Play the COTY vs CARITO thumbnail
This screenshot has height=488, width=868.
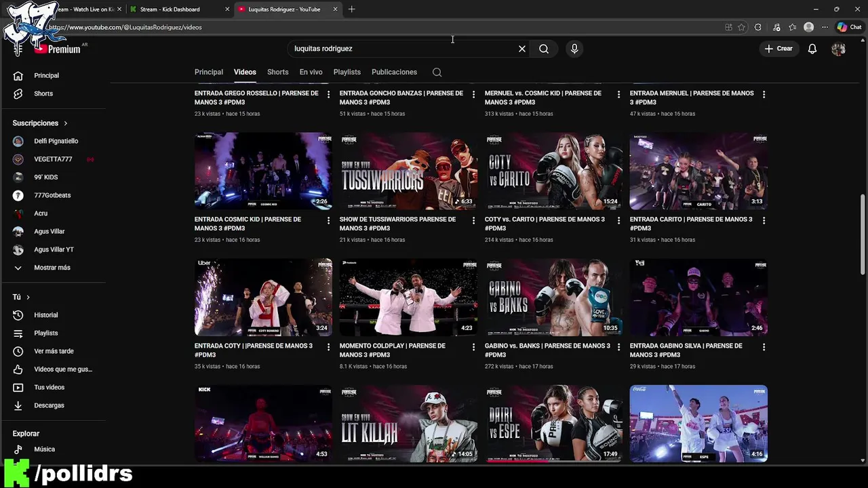(x=553, y=171)
